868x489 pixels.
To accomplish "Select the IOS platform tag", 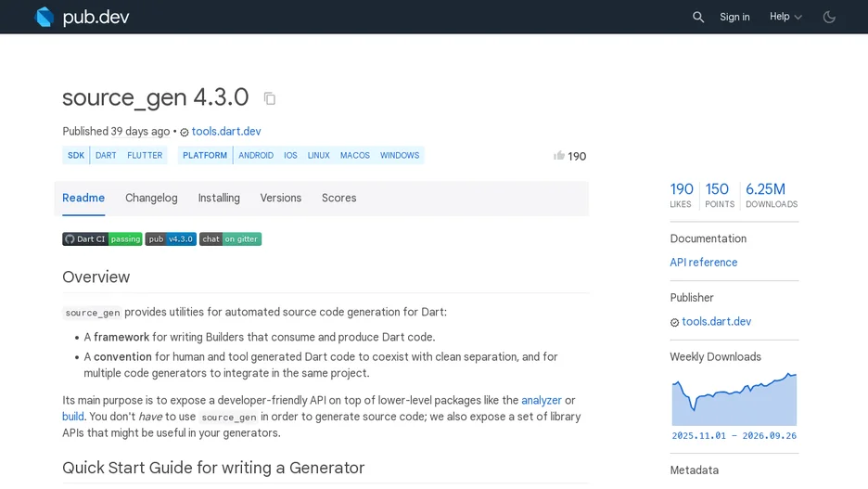I will point(290,156).
